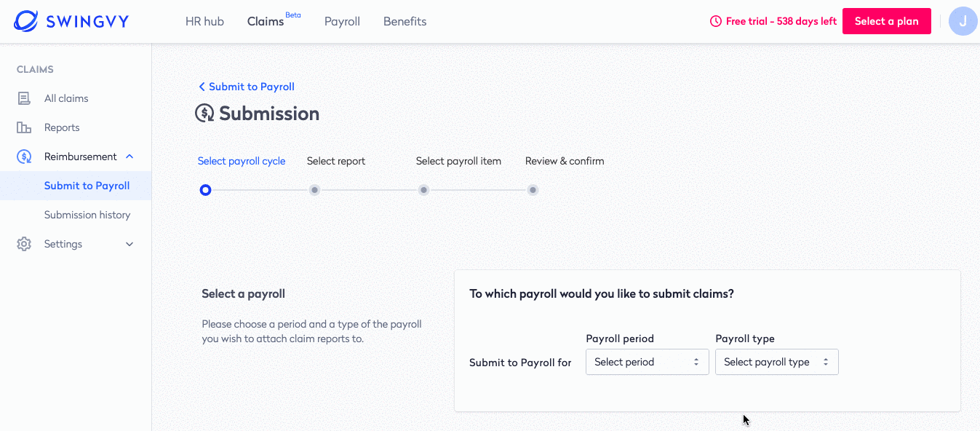Open the Select payroll type dropdown
The width and height of the screenshot is (980, 431).
coord(776,362)
